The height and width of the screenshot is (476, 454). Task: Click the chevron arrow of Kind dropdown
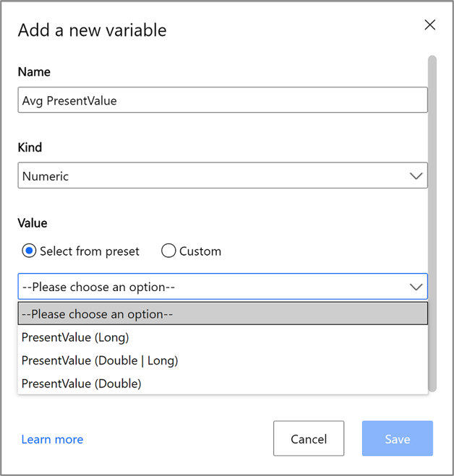(416, 176)
